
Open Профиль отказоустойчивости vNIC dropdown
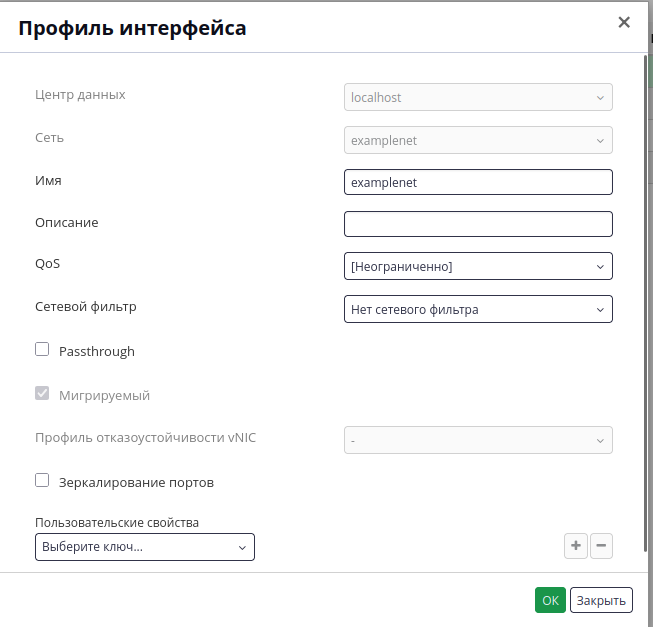coord(478,440)
